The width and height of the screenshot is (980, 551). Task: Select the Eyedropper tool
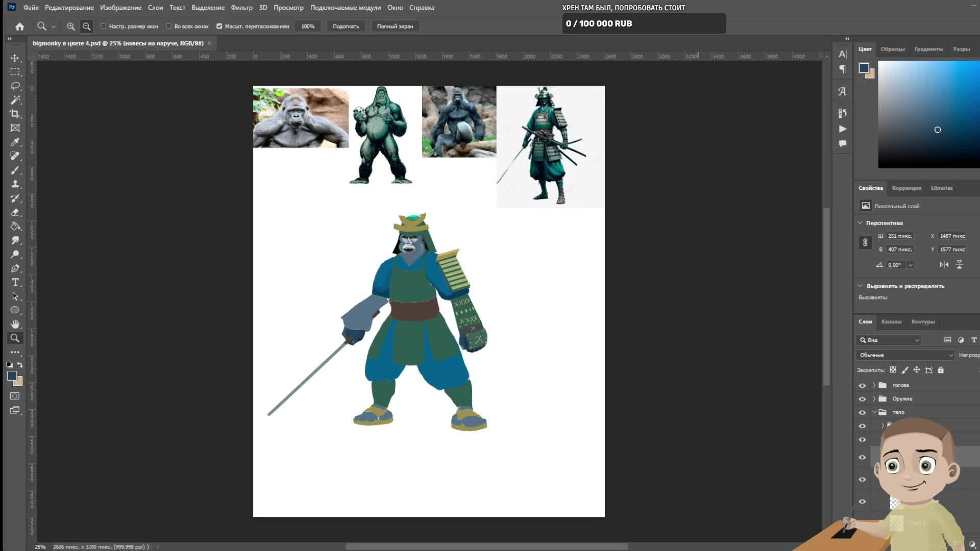(x=15, y=142)
